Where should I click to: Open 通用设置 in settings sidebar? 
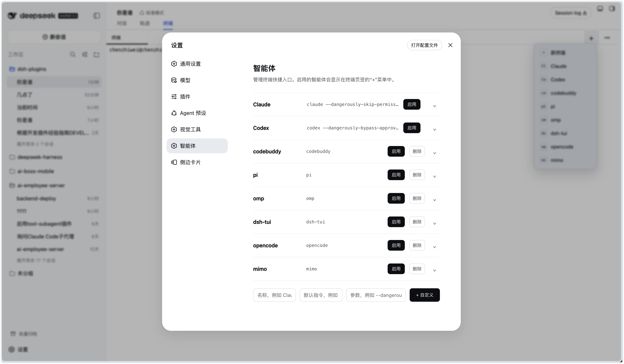(197, 64)
